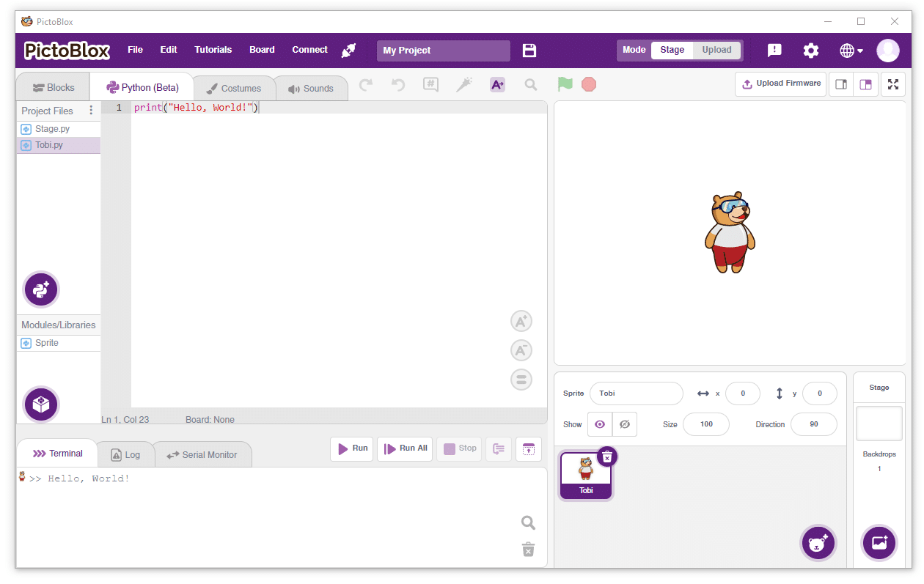The image size is (924, 584).
Task: Reset editor font size equals icon
Action: coord(521,380)
